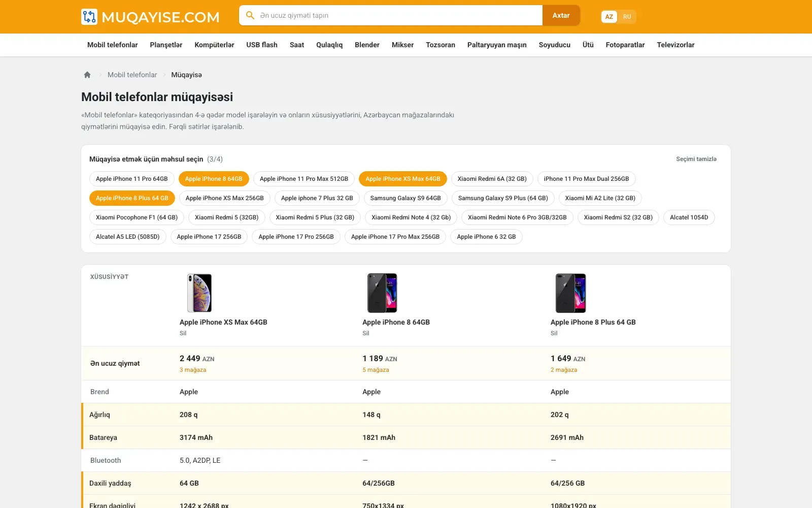The image size is (812, 508).
Task: Open Apple iPhone 8 64GB title link
Action: coord(396,322)
